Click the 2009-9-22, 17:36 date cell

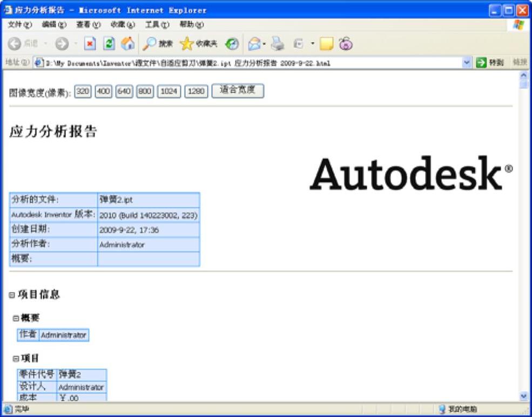[149, 230]
